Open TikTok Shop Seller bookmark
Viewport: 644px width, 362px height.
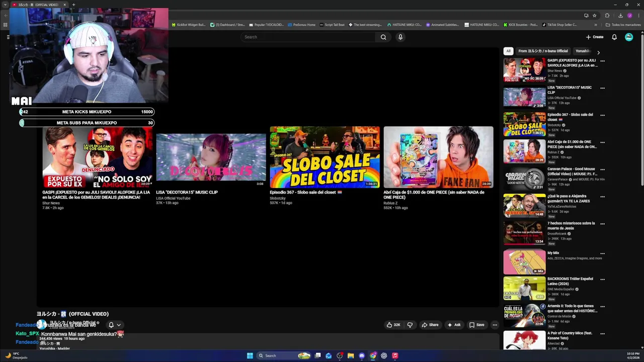(559, 25)
